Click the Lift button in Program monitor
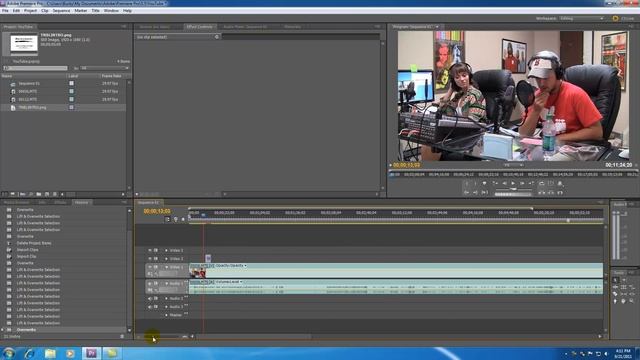The height and width of the screenshot is (360, 640). click(x=542, y=192)
